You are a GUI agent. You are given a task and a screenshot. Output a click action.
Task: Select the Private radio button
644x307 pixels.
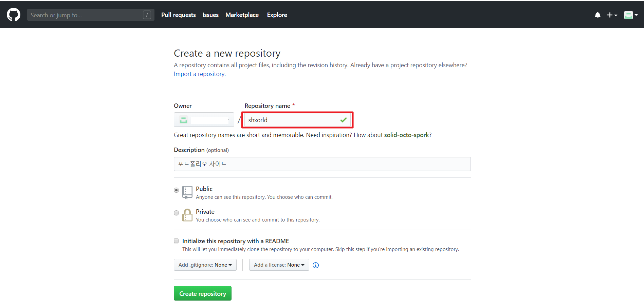176,213
